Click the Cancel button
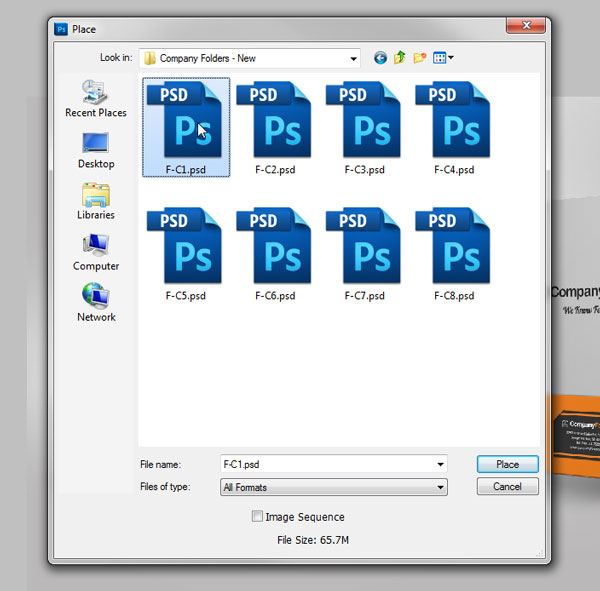Viewport: 600px width, 591px height. tap(508, 486)
